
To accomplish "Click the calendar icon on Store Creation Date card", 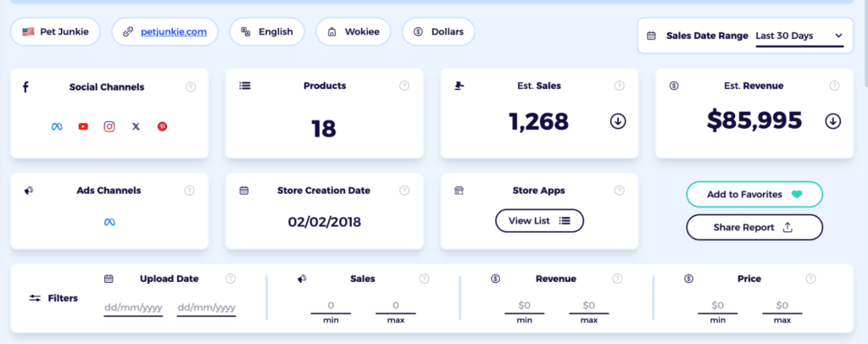I will click(x=243, y=191).
